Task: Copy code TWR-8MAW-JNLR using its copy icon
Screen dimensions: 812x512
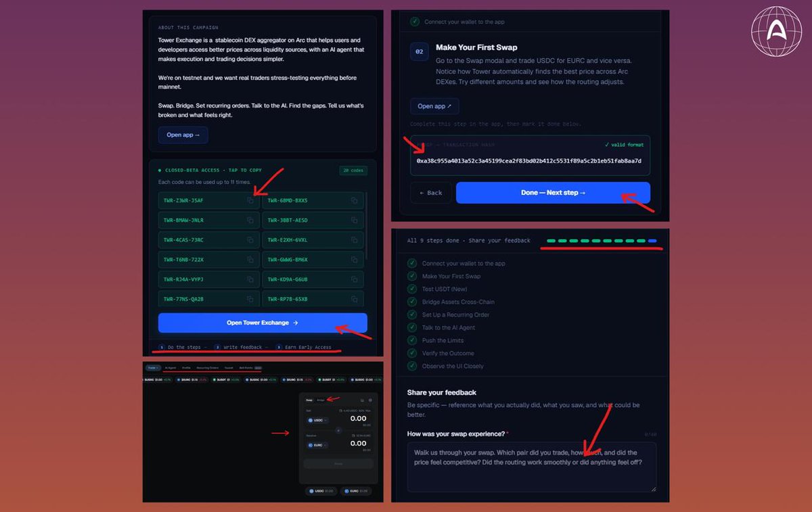Action: click(x=250, y=220)
